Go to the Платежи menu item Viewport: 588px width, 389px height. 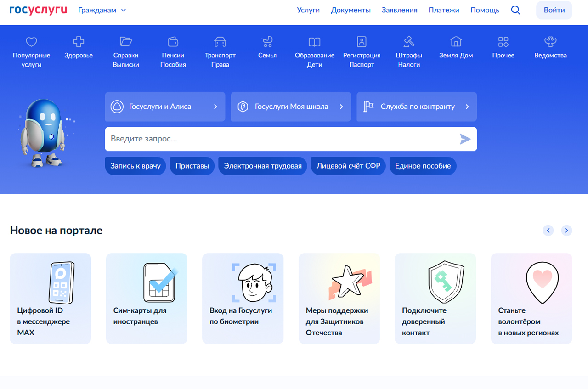(444, 10)
